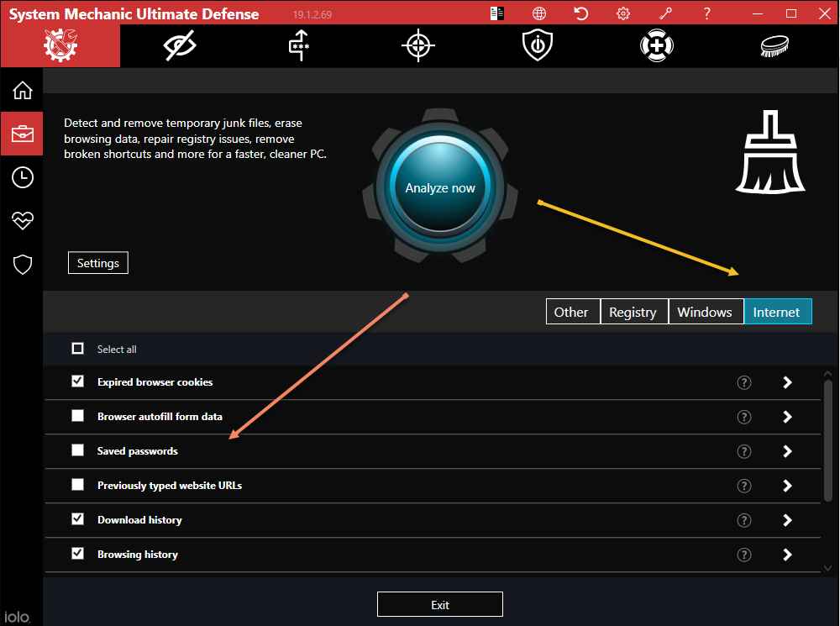
Task: Enable the Saved passwords checkbox
Action: [78, 450]
